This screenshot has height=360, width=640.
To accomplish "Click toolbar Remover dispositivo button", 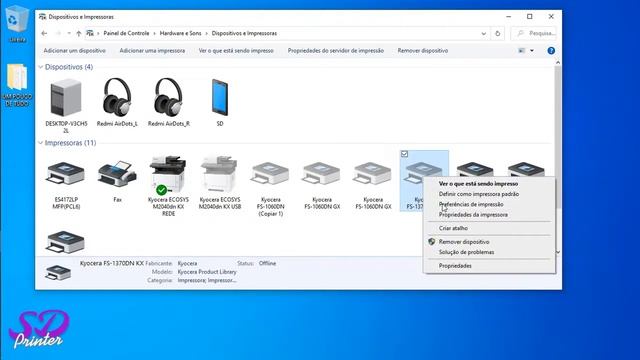I will click(423, 51).
